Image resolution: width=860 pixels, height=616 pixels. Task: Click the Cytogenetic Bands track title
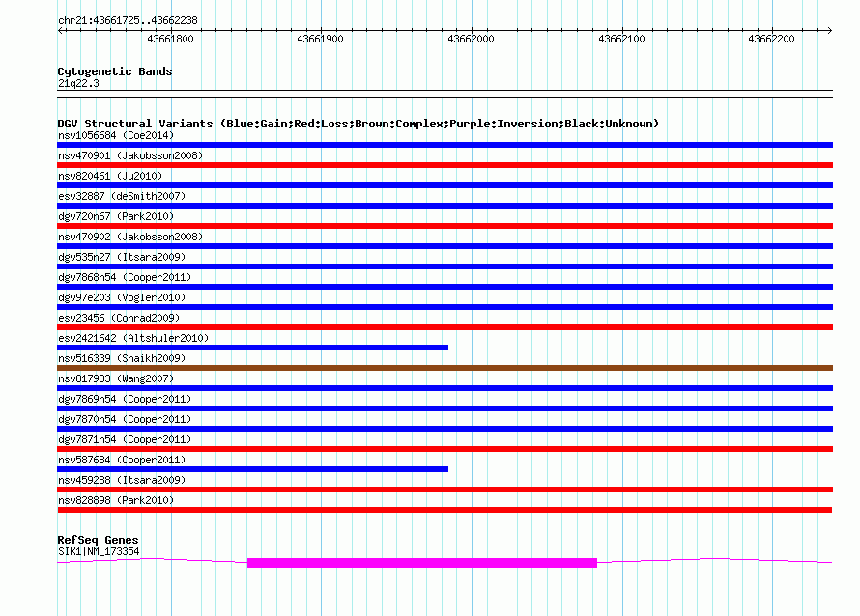pyautogui.click(x=115, y=71)
